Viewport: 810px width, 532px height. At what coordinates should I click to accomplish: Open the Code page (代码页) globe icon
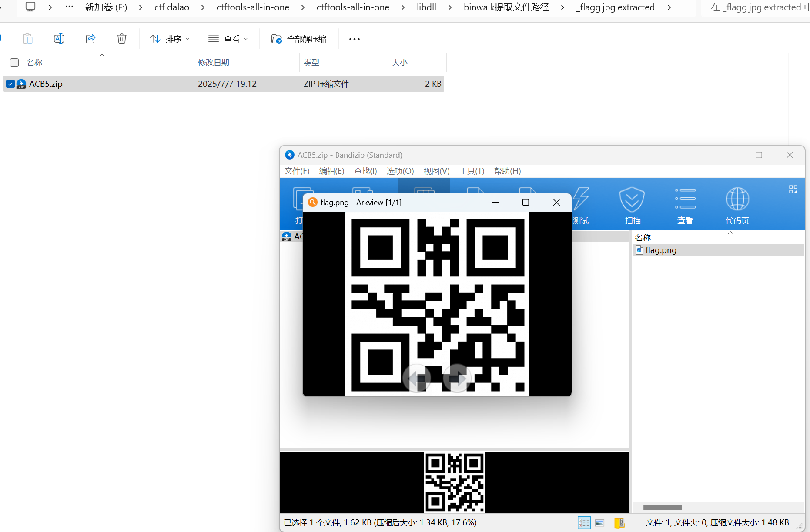737,199
